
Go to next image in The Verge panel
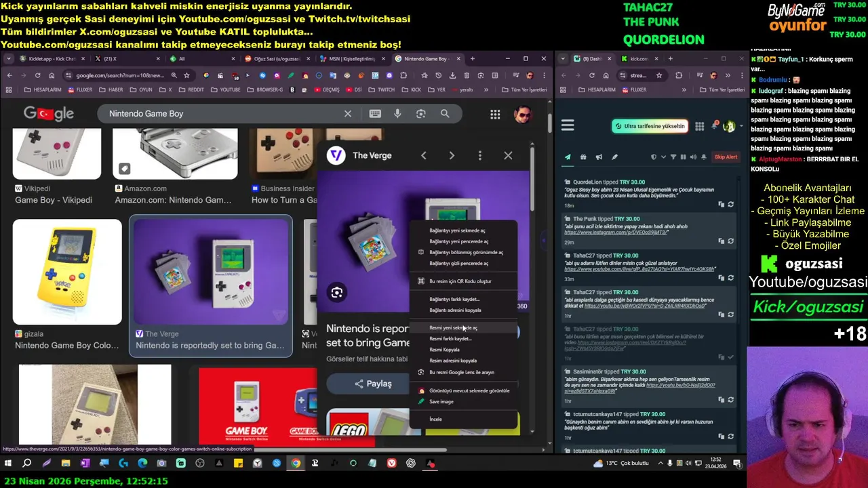point(452,156)
